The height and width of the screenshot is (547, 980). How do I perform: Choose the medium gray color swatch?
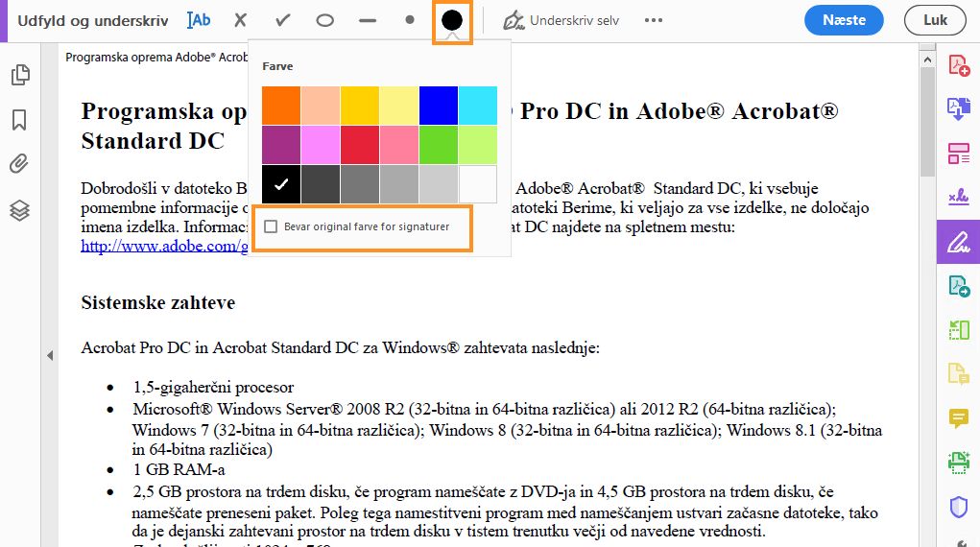click(360, 184)
